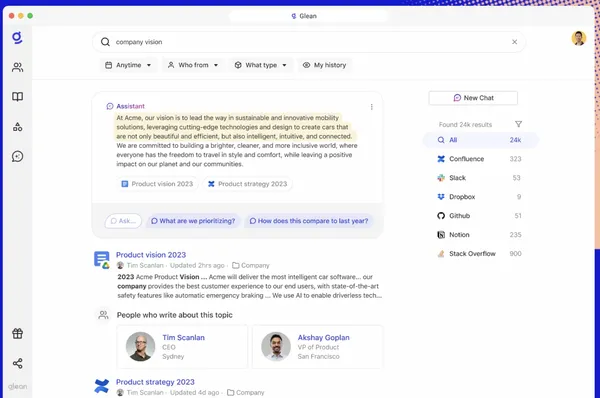Viewport: 600px width, 398px height.
Task: Filter results by Slack
Action: pos(480,178)
